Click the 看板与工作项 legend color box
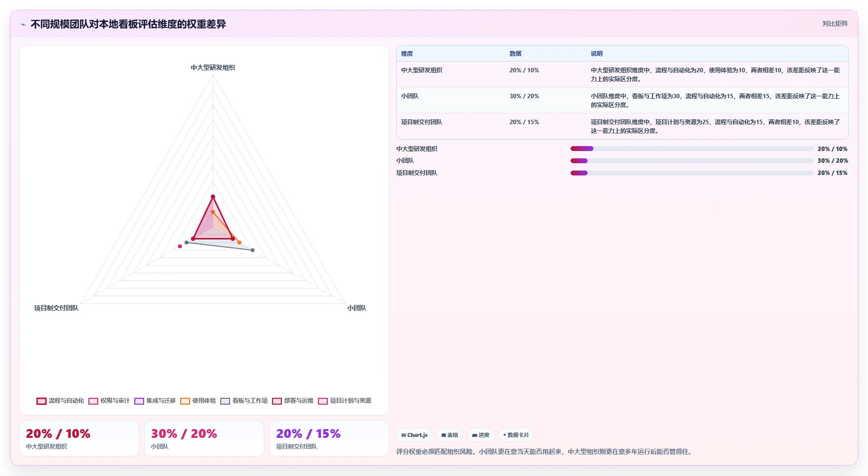The width and height of the screenshot is (868, 476). 225,401
